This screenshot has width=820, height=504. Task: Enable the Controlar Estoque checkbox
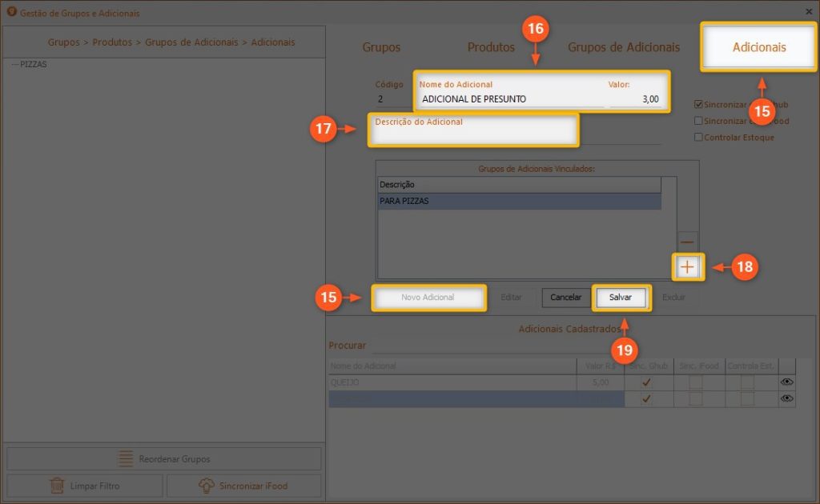point(698,138)
